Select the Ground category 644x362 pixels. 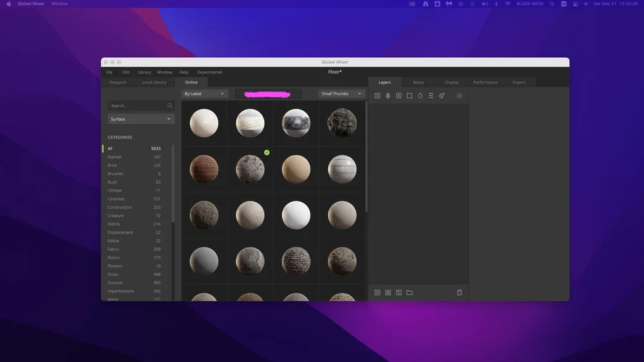pos(134,283)
